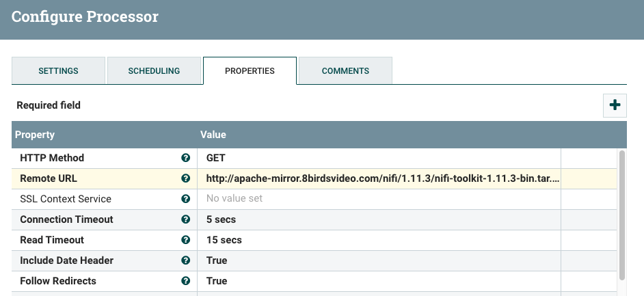
Task: Click the Configure Processor title
Action: [x=85, y=17]
